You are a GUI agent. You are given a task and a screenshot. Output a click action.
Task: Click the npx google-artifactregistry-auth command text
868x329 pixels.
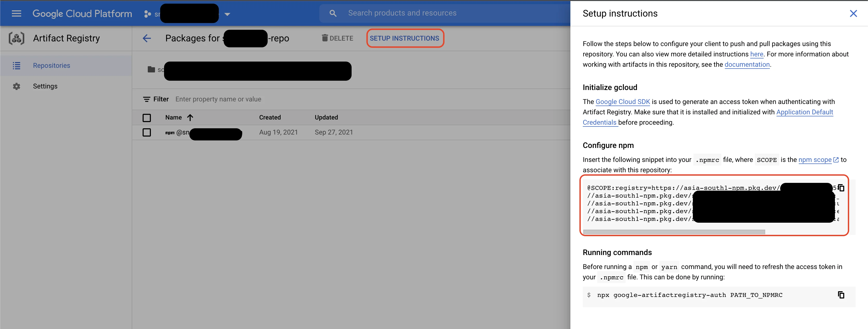(690, 295)
